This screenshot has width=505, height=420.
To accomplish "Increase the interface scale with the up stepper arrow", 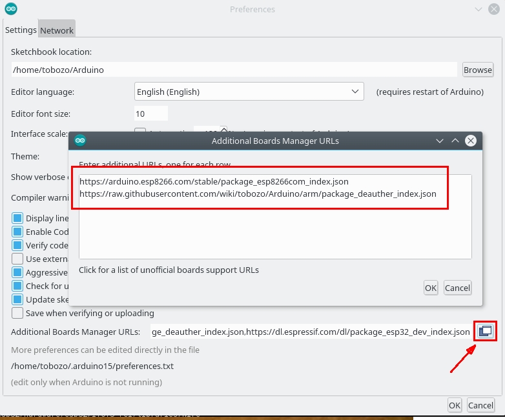I will [x=223, y=130].
